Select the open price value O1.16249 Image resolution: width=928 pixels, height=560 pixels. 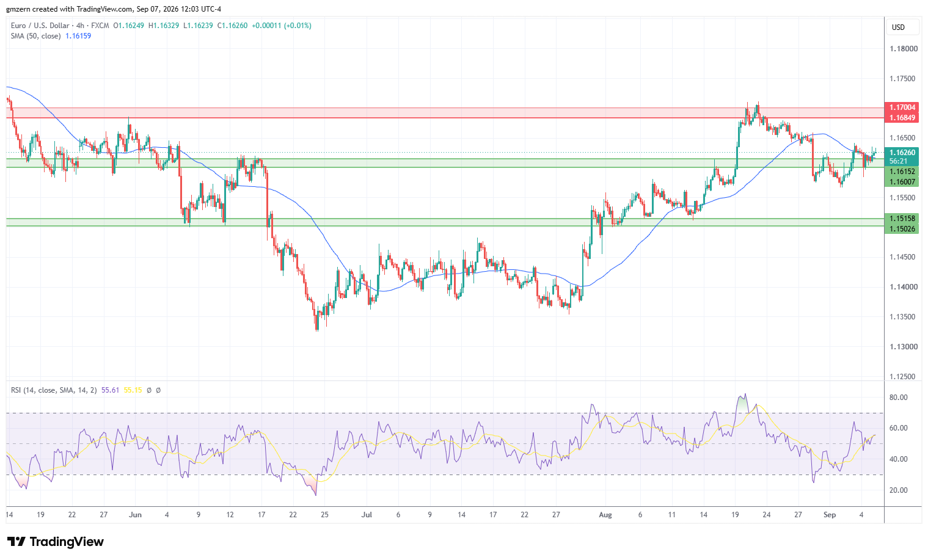[130, 26]
